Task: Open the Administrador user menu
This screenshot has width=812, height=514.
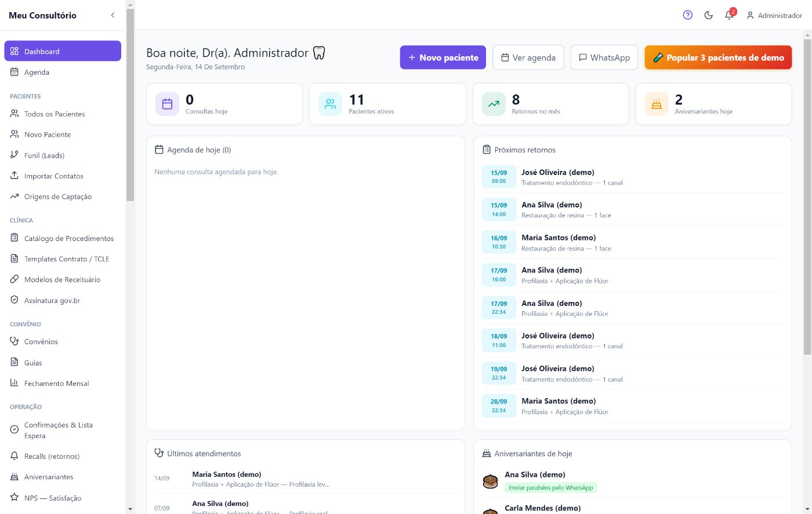Action: tap(774, 15)
